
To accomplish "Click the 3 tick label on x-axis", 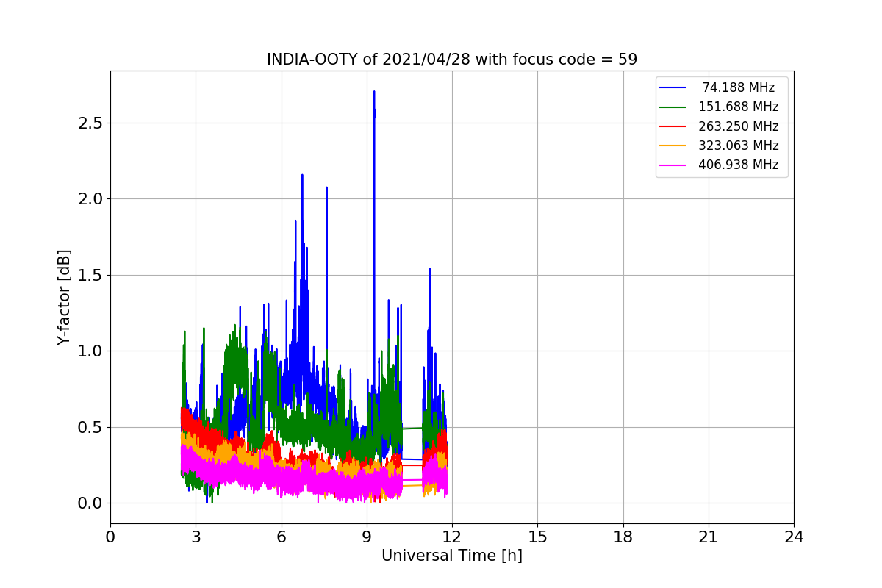I will coord(196,537).
